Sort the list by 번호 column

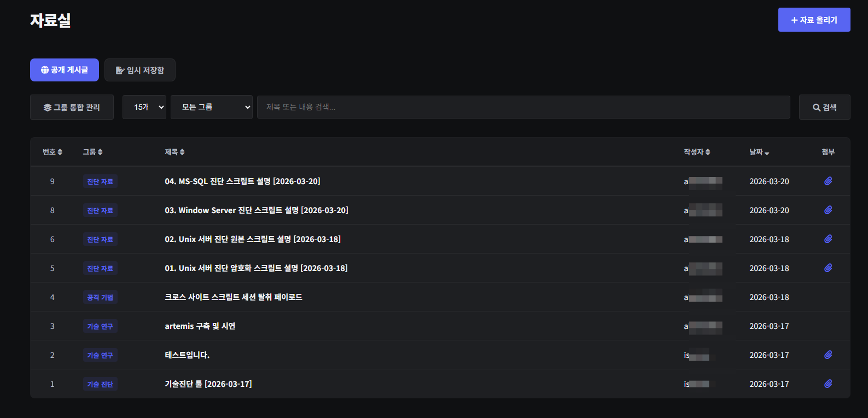point(53,152)
